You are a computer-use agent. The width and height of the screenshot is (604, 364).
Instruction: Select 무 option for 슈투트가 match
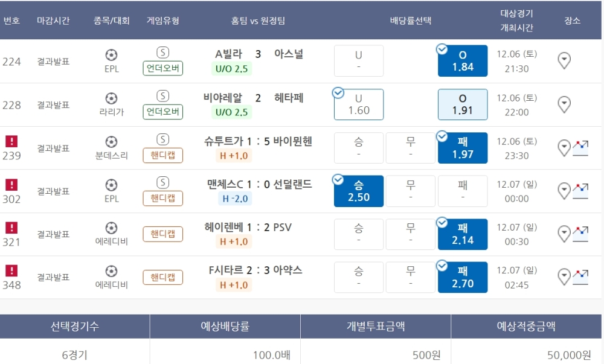point(411,148)
